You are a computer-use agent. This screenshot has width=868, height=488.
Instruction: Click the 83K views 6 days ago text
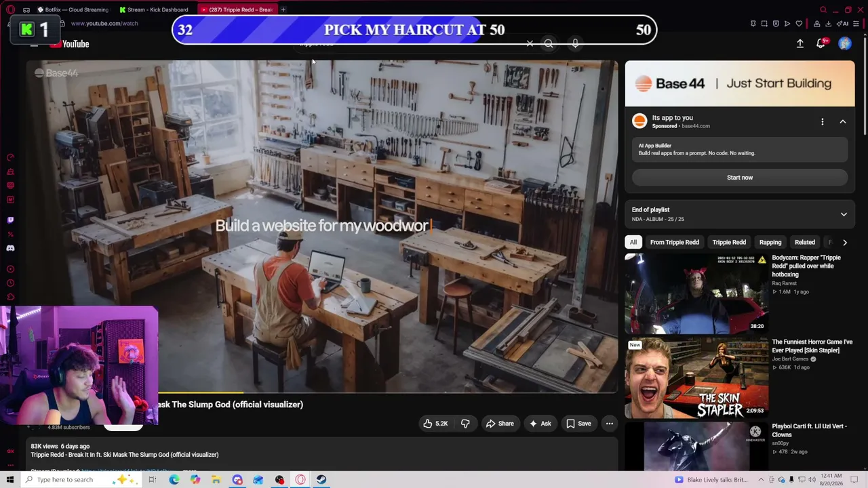(x=60, y=446)
